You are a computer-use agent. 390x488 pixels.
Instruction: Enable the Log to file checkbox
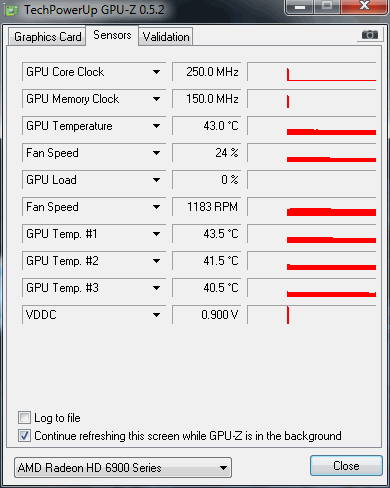point(24,418)
